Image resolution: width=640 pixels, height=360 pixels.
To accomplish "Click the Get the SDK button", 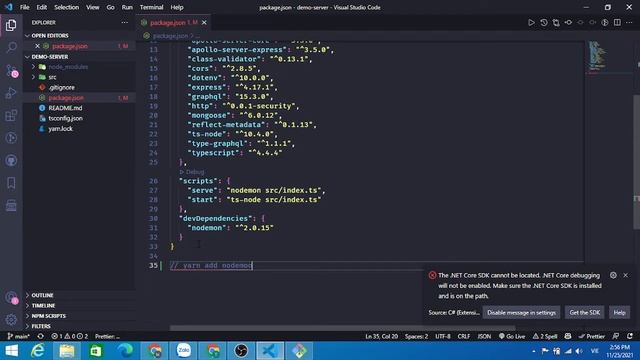I will click(x=584, y=313).
